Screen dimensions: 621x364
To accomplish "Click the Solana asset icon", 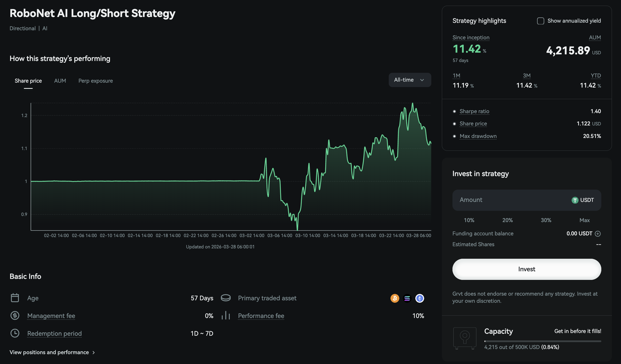I will 407,298.
